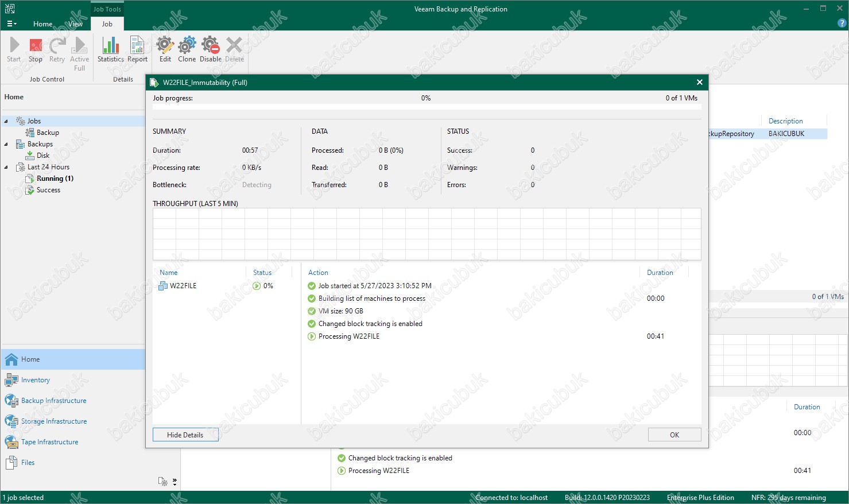Sort by Status column header

262,273
